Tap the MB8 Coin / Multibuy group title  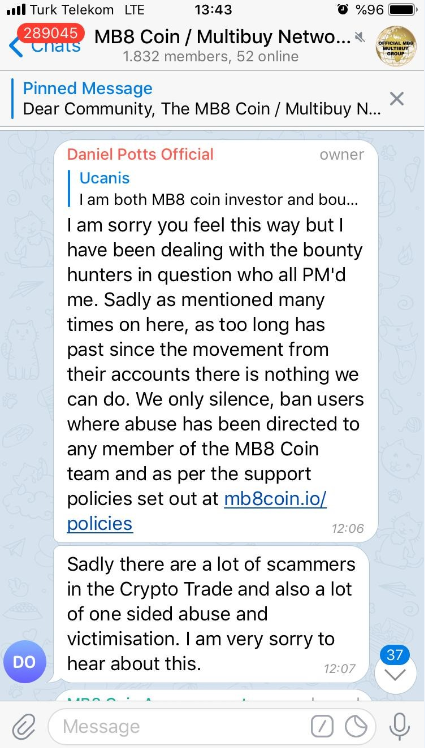pos(222,36)
